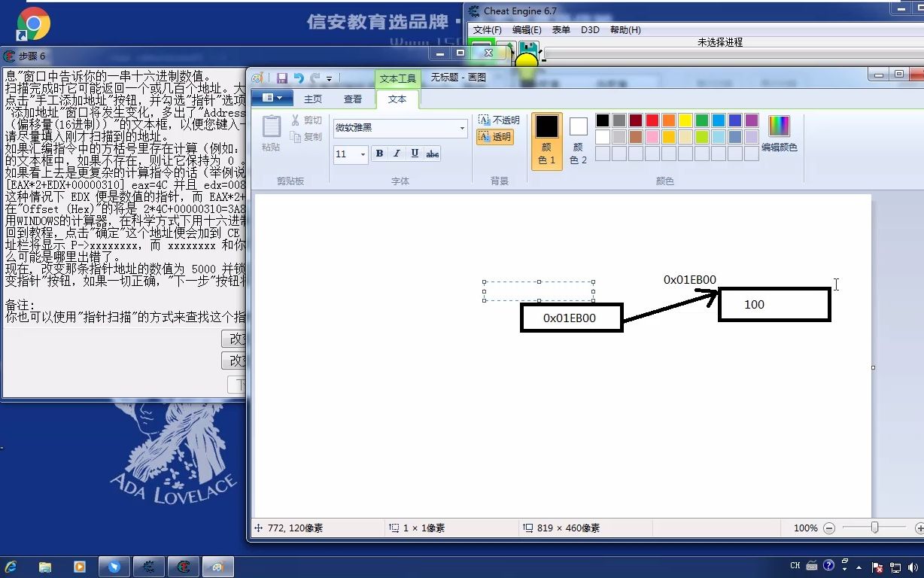The image size is (924, 578).
Task: Switch to the 主页 ribbon tab
Action: (313, 98)
